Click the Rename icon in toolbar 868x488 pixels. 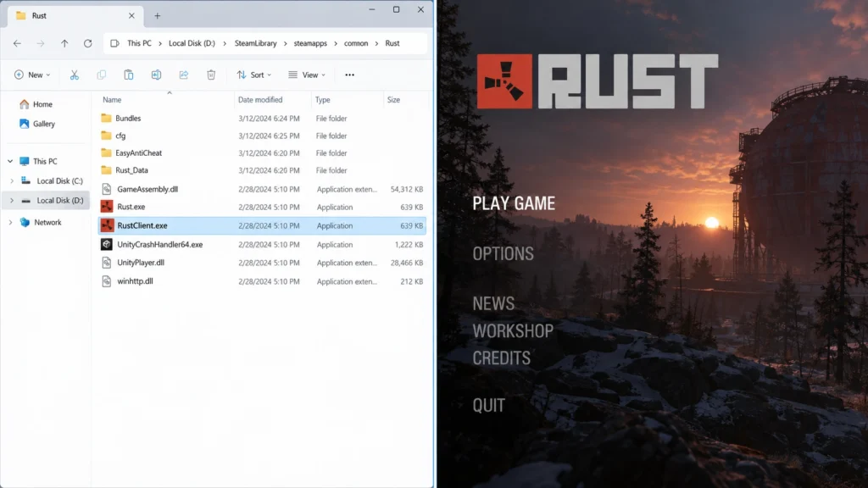pyautogui.click(x=156, y=75)
